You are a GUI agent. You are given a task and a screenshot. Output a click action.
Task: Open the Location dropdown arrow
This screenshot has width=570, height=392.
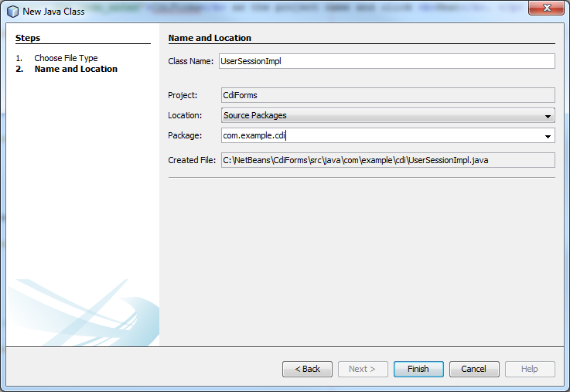click(548, 116)
